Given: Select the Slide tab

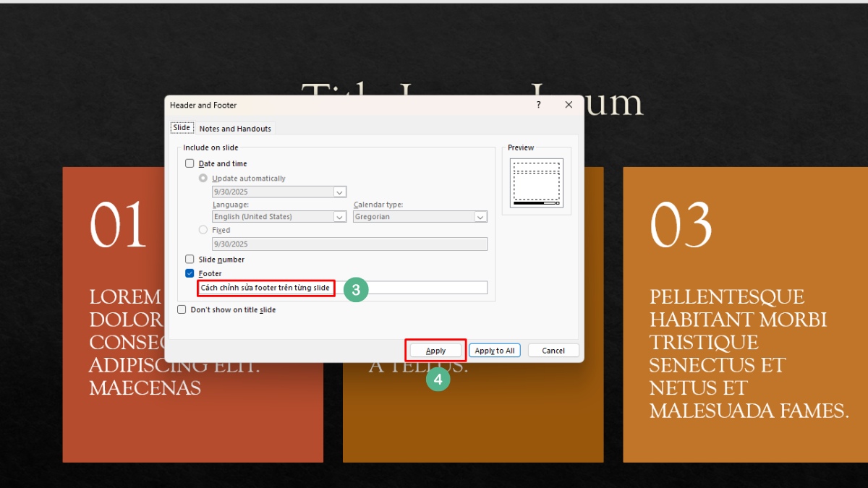Looking at the screenshot, I should 182,127.
